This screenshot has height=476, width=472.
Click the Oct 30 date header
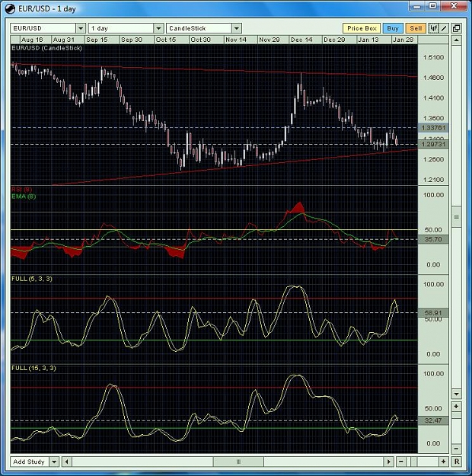pyautogui.click(x=201, y=40)
